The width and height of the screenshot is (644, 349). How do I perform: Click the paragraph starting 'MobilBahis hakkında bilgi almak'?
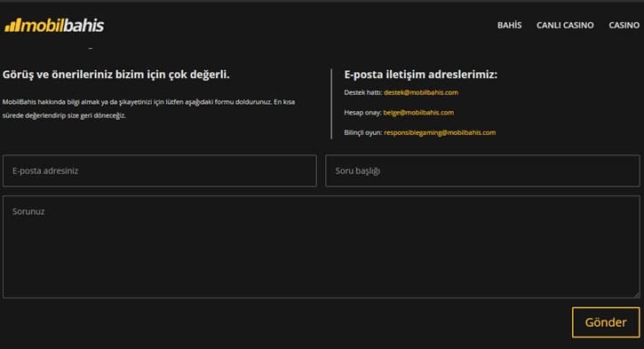[148, 108]
